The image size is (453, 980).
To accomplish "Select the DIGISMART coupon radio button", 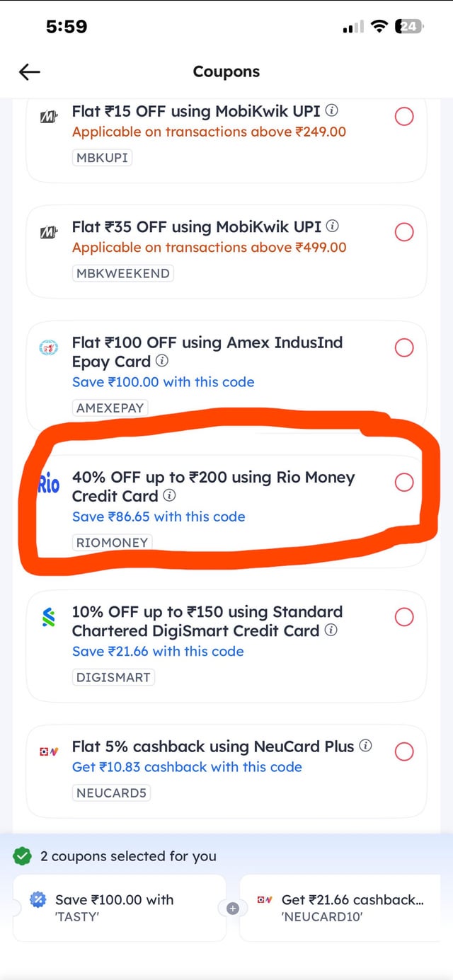I will pyautogui.click(x=404, y=617).
